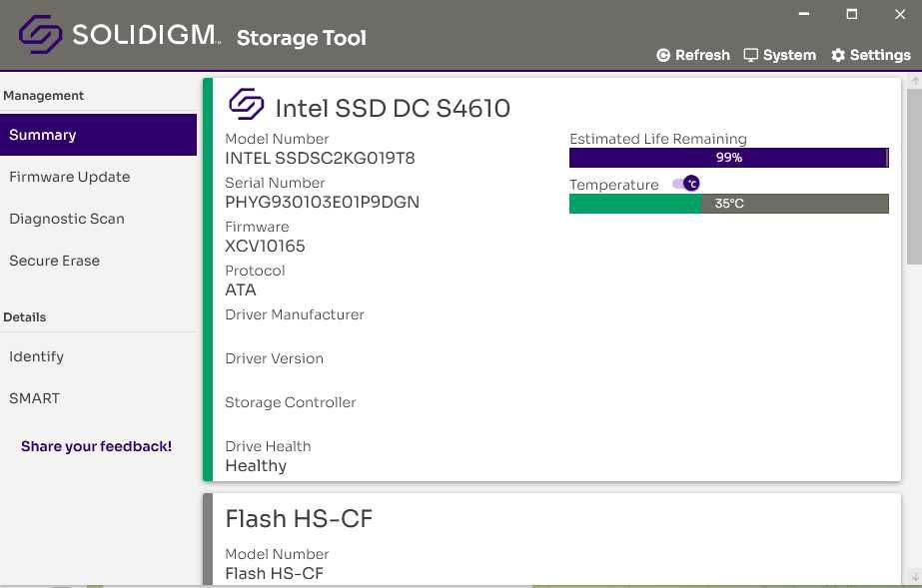Screen dimensions: 922x588
Task: Click the Driver Manufacturer label
Action: click(x=295, y=314)
